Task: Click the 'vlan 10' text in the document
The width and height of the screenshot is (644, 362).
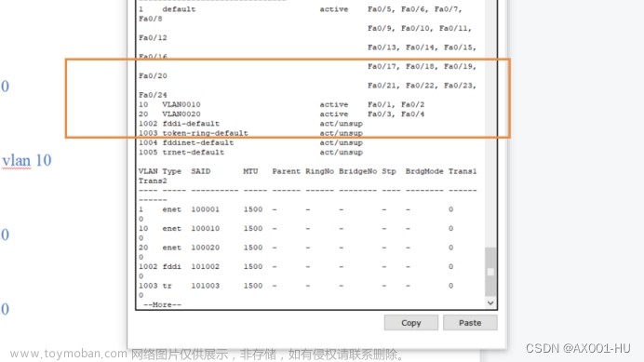Action: click(27, 160)
